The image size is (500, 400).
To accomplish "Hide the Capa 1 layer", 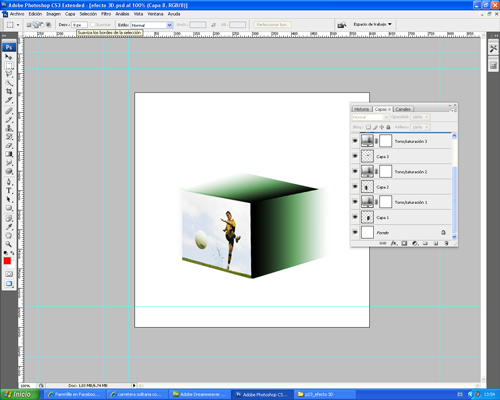I will 355,217.
